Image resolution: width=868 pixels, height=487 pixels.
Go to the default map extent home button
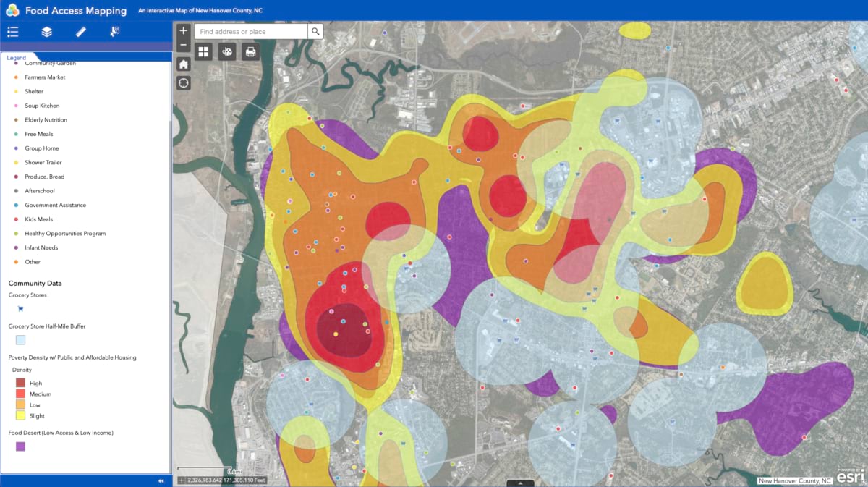(183, 64)
